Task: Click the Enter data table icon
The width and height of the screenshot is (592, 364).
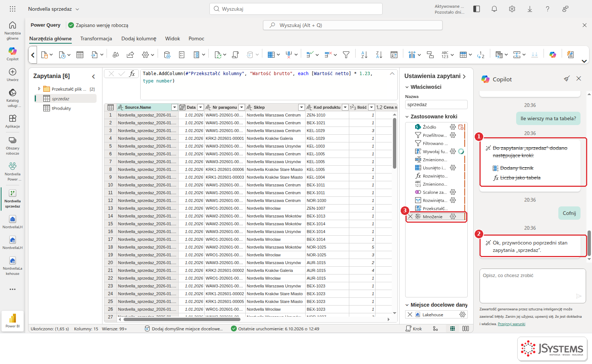Action: (80, 55)
